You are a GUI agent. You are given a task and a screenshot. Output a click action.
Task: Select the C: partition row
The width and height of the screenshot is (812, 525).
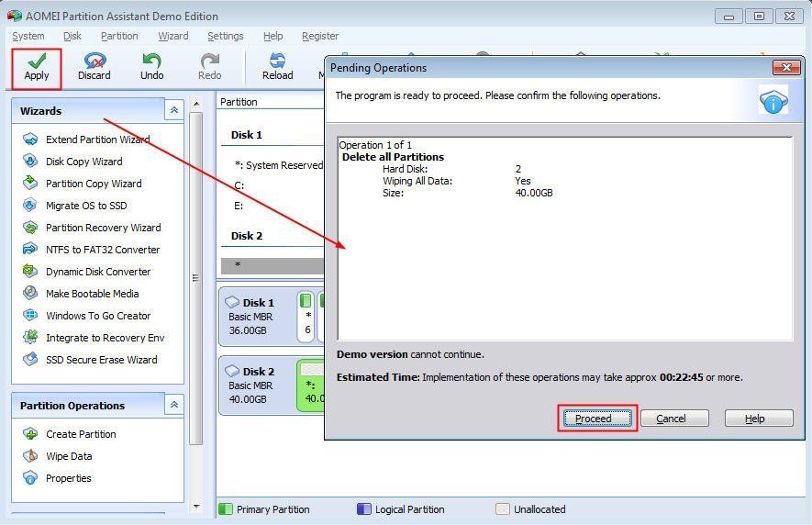[273, 185]
